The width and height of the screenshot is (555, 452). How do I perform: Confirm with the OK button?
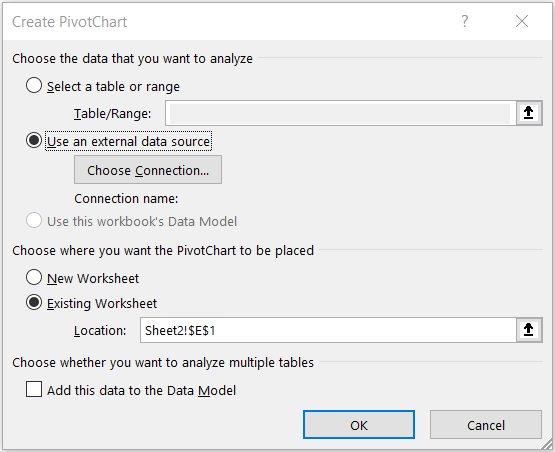[x=359, y=425]
